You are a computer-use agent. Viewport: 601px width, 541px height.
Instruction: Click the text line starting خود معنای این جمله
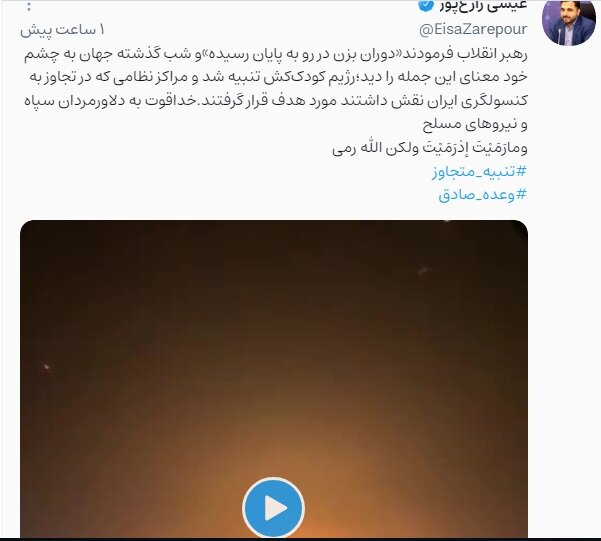pyautogui.click(x=278, y=77)
